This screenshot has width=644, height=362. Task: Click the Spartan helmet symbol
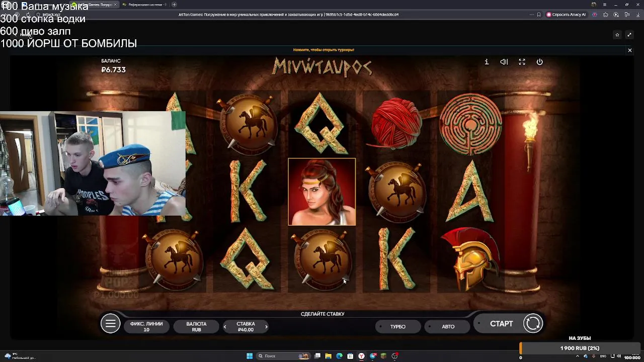click(470, 259)
